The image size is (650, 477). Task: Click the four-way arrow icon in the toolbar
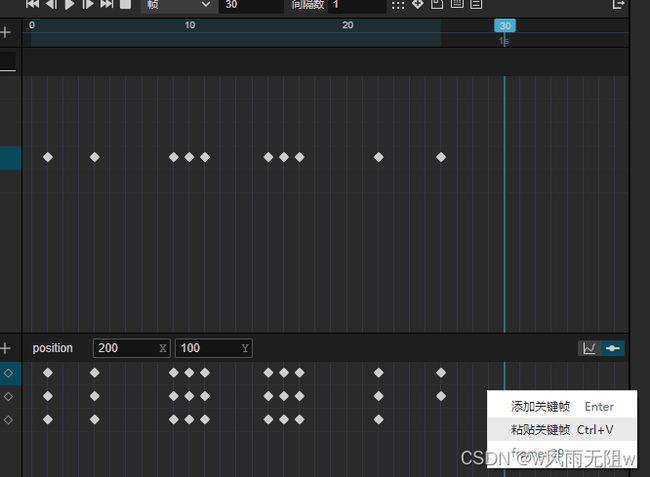tap(417, 4)
